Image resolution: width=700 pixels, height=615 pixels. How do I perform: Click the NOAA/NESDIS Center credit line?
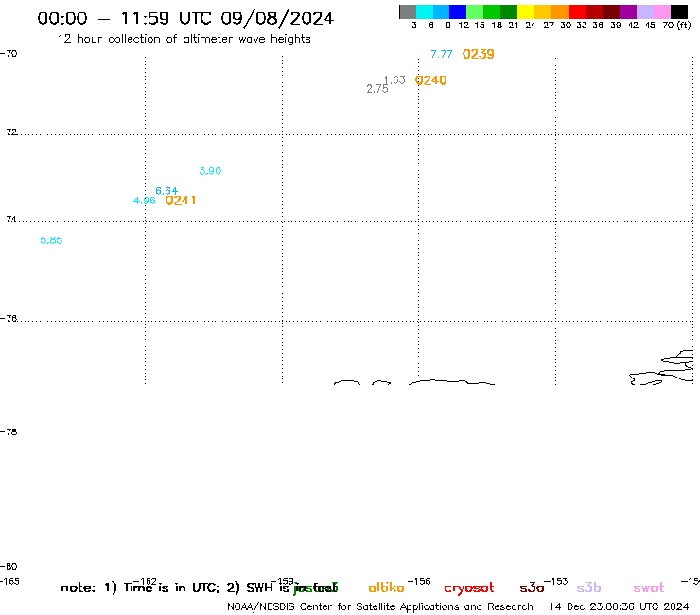[380, 607]
